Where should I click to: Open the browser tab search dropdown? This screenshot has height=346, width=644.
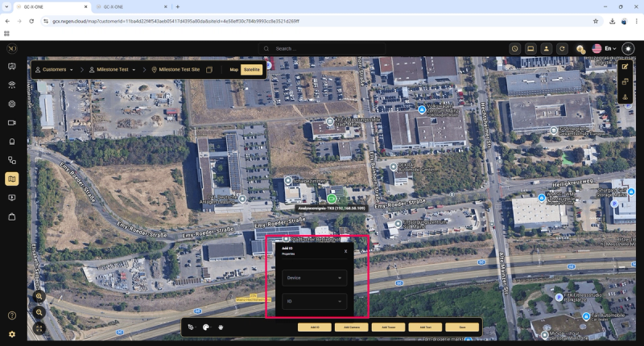[x=6, y=7]
